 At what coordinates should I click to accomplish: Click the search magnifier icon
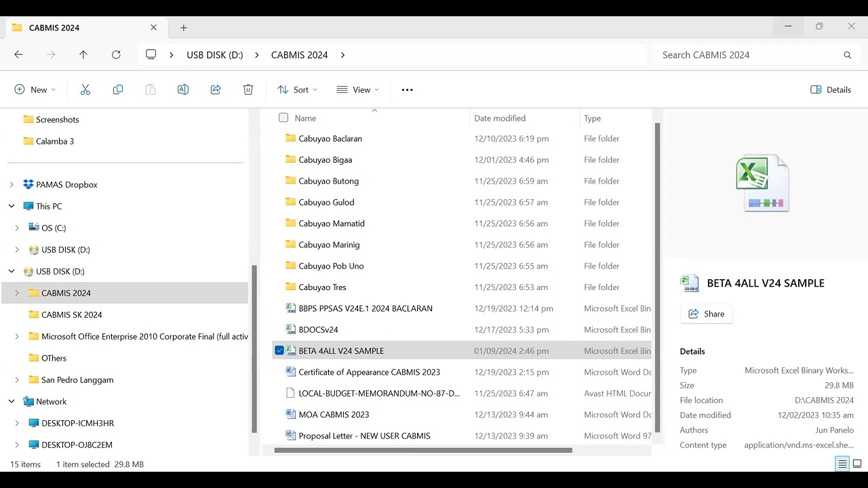(x=847, y=55)
